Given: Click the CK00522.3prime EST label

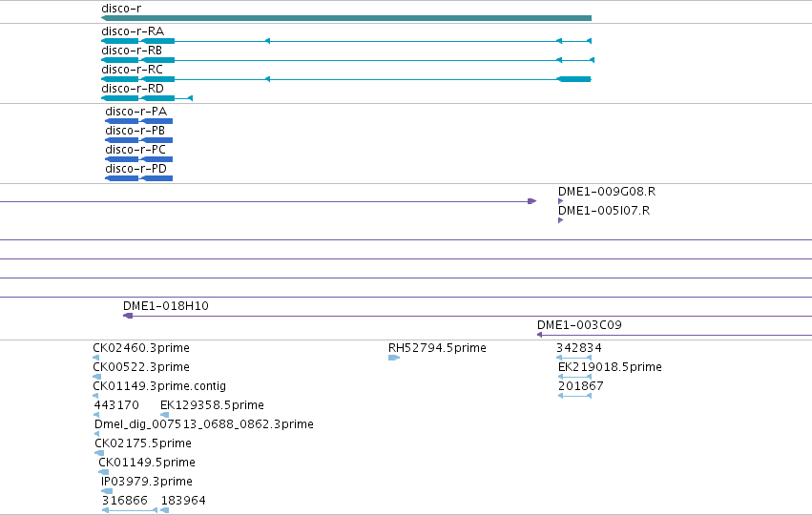Looking at the screenshot, I should tap(141, 367).
